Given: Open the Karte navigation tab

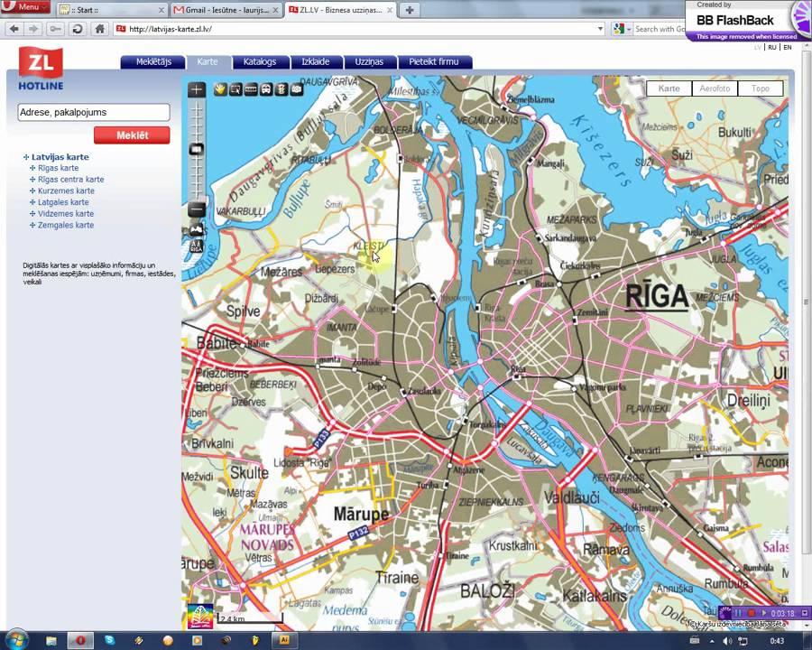Looking at the screenshot, I should click(x=208, y=61).
